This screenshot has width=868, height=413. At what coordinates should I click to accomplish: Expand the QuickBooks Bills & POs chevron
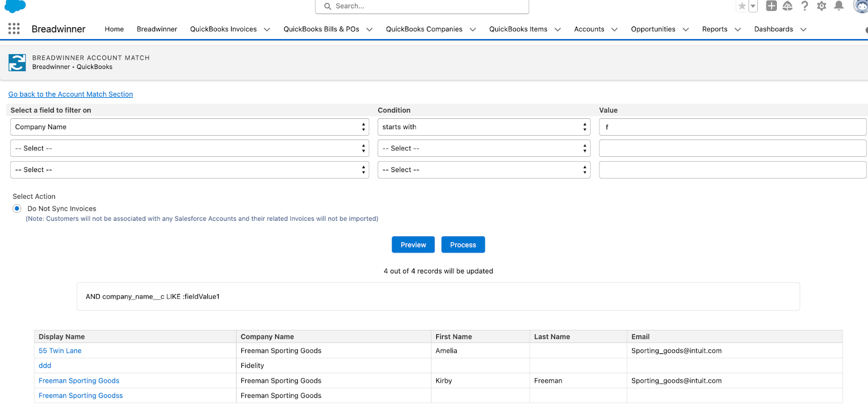tap(369, 29)
